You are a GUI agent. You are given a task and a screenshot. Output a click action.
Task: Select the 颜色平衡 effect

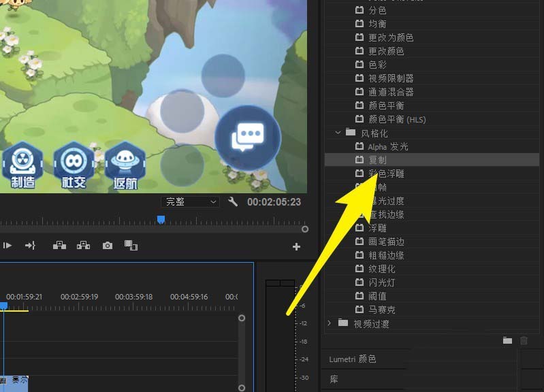(x=387, y=105)
